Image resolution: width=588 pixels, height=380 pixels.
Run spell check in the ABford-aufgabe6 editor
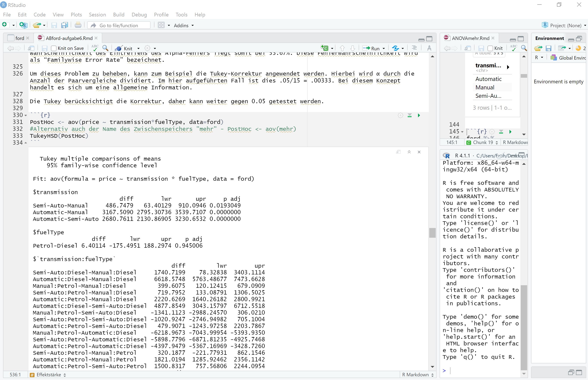pos(95,48)
